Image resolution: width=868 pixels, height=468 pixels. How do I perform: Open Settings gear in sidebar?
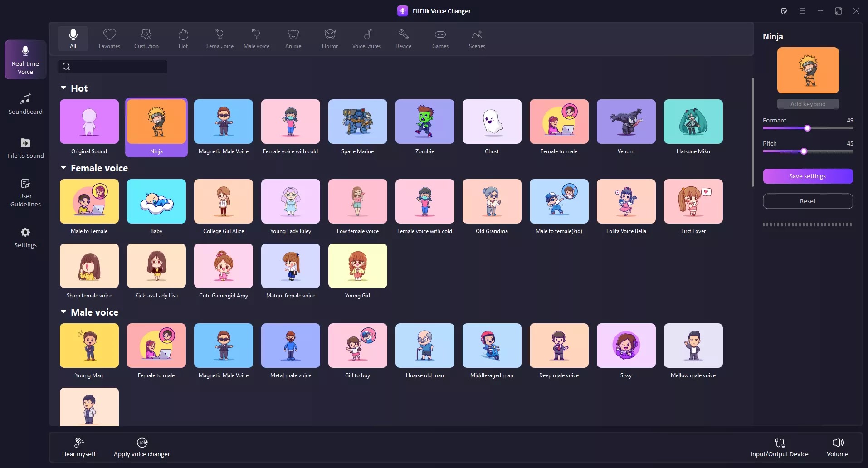25,238
